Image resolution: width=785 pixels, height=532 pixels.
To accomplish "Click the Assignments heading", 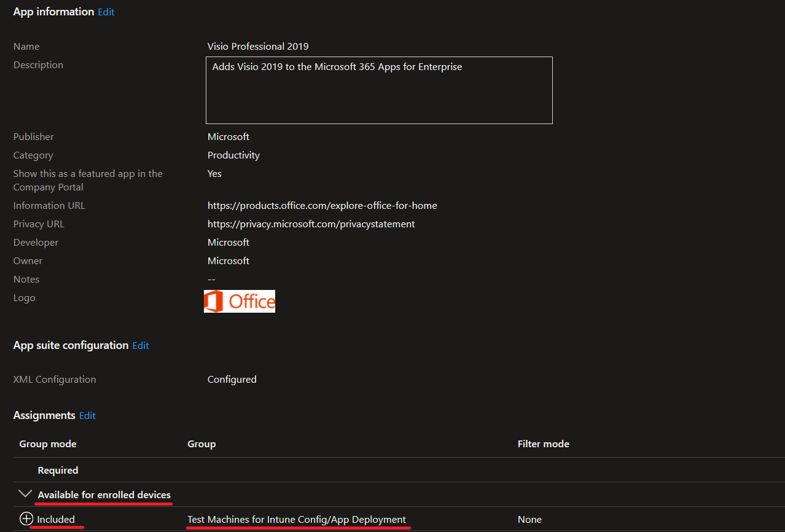I will point(44,415).
